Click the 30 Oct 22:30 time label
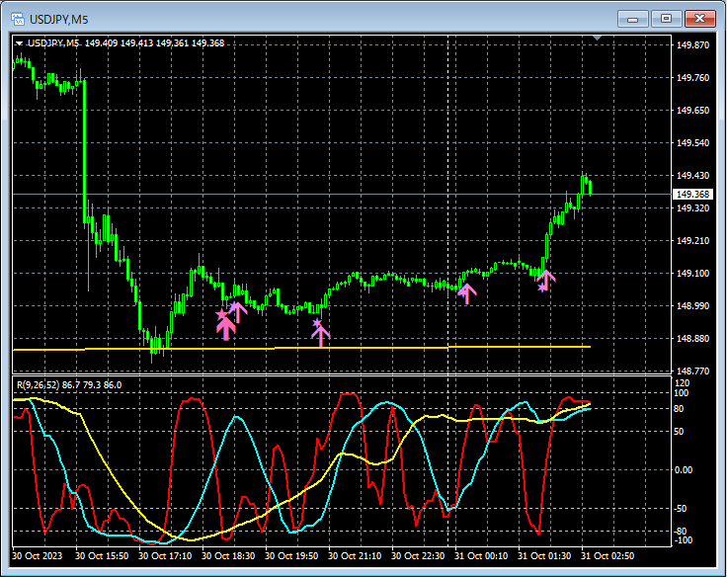 (x=418, y=556)
